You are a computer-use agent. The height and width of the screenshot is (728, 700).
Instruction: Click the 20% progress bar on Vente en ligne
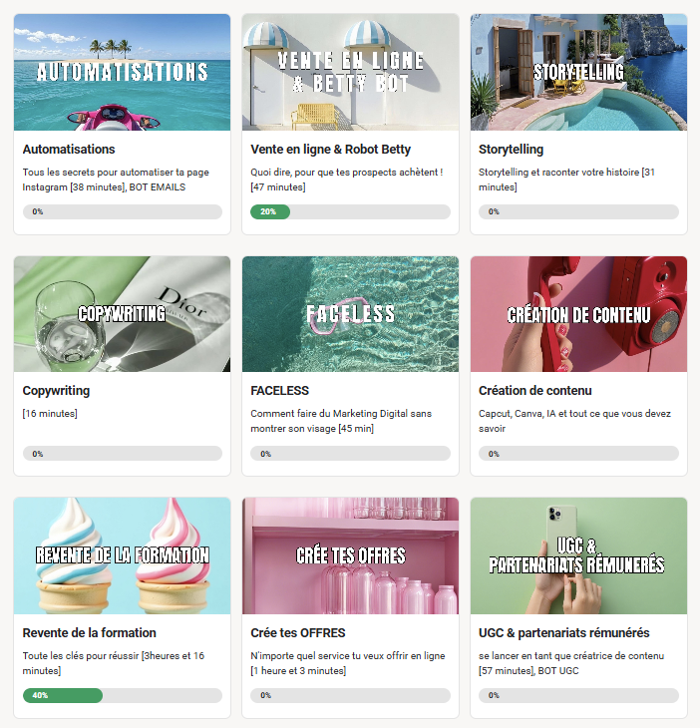(350, 211)
